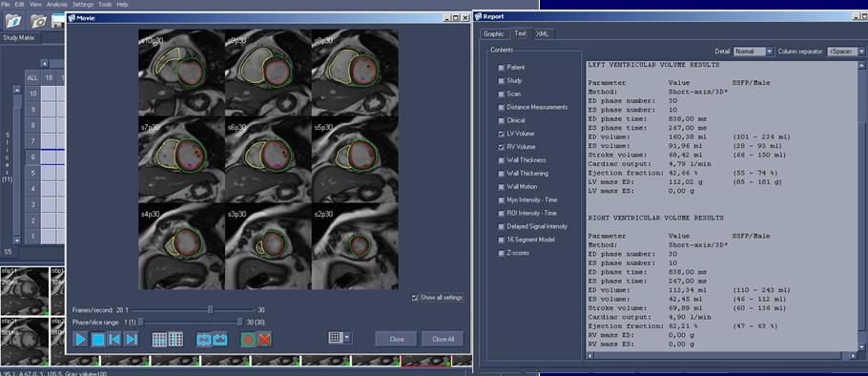Advance to the next frame

(131, 339)
